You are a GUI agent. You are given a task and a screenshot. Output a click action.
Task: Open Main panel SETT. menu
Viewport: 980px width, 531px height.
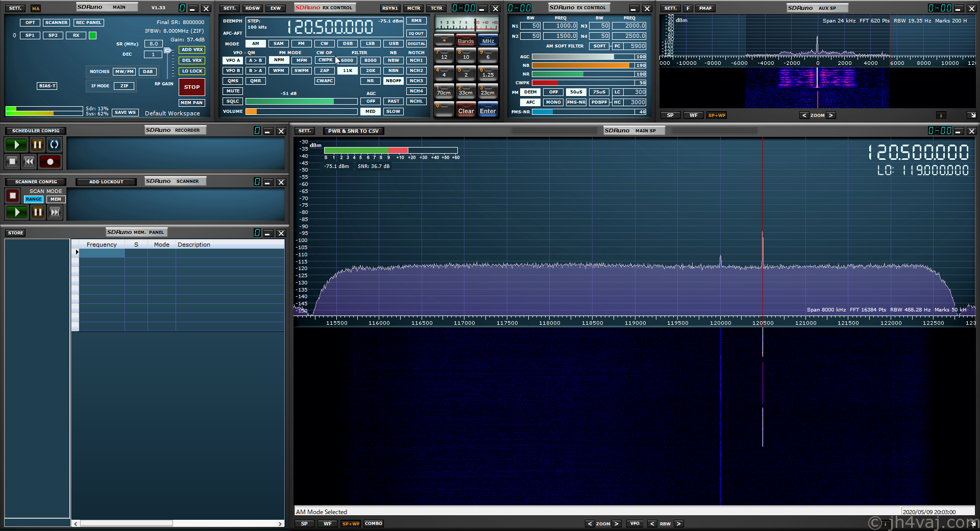click(15, 8)
